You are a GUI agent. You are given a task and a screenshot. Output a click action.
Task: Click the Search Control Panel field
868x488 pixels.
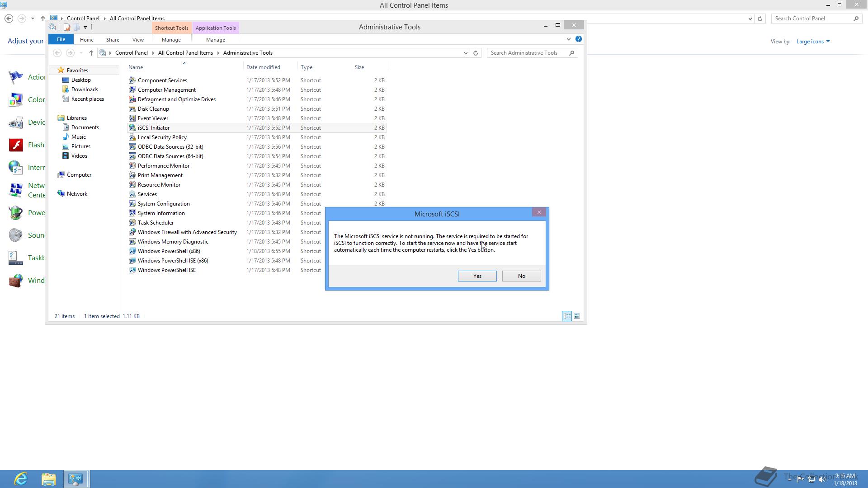(816, 19)
